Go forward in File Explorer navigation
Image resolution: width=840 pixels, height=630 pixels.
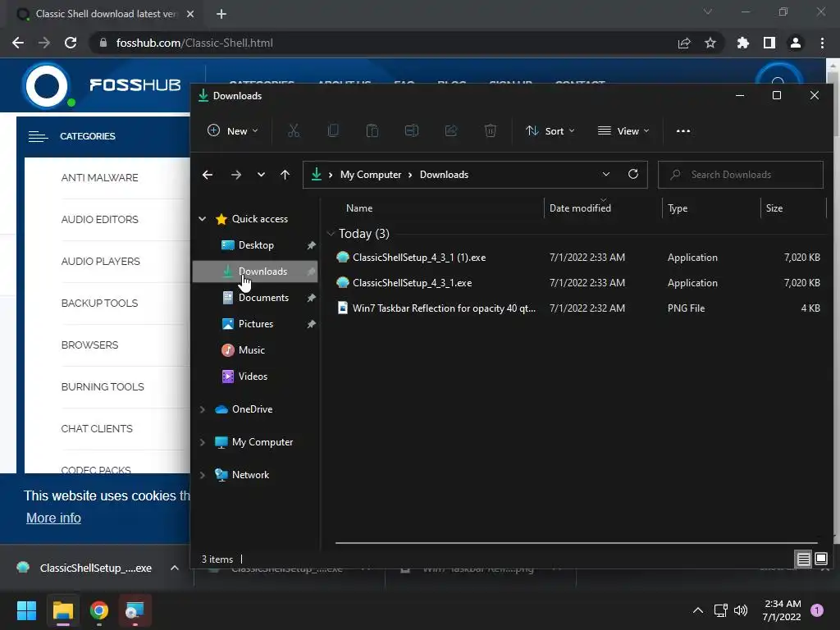coord(235,175)
